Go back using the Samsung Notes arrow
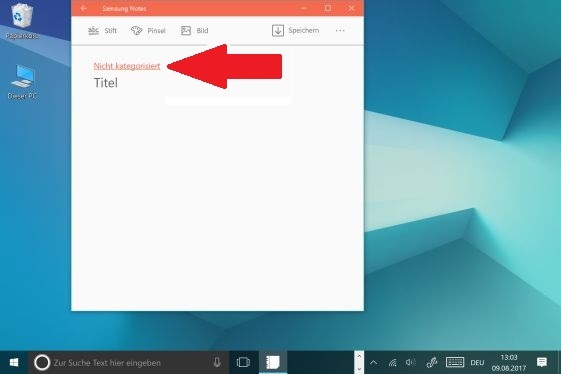This screenshot has width=561, height=374. pos(84,8)
